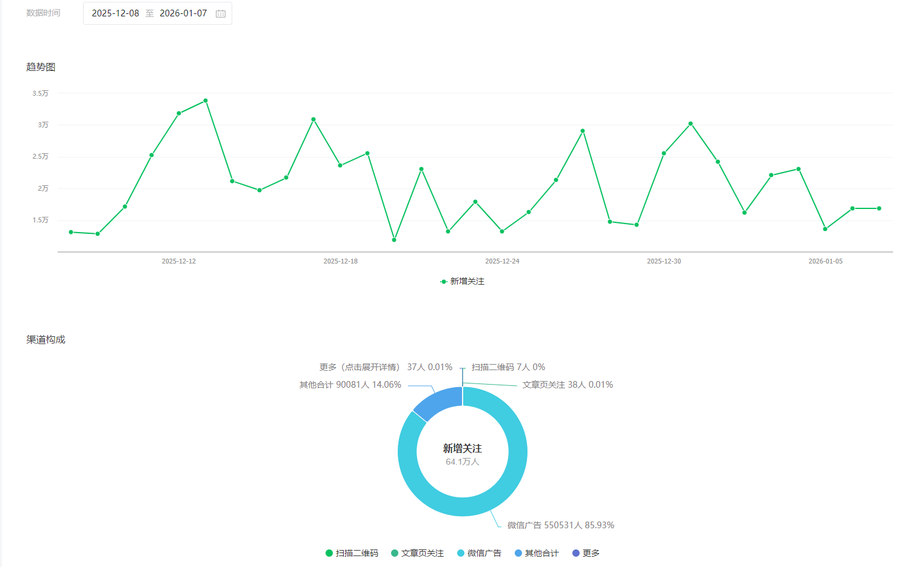The image size is (924, 567).
Task: Select highest trend data point on 2025-12-13
Action: (206, 101)
